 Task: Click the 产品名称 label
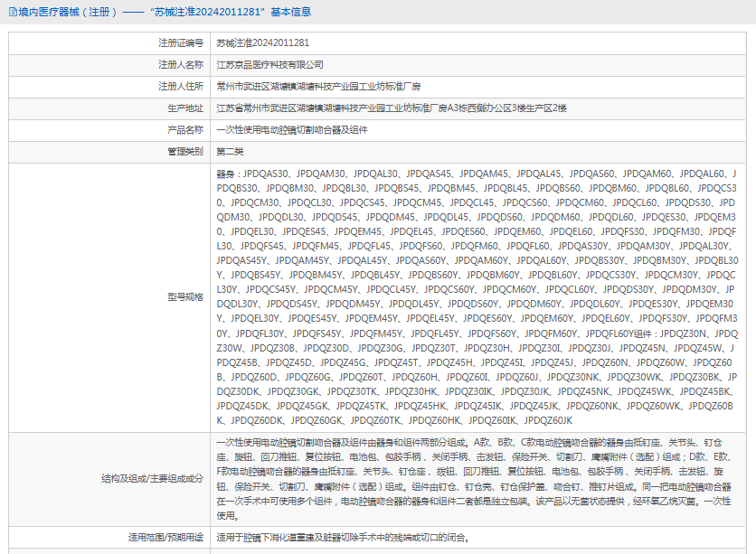pos(185,129)
